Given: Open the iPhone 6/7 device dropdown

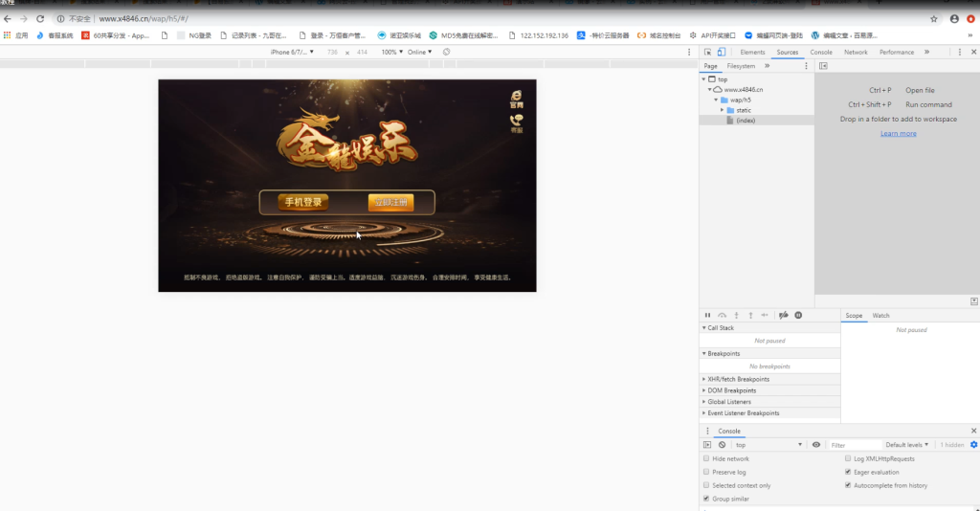Looking at the screenshot, I should [292, 52].
